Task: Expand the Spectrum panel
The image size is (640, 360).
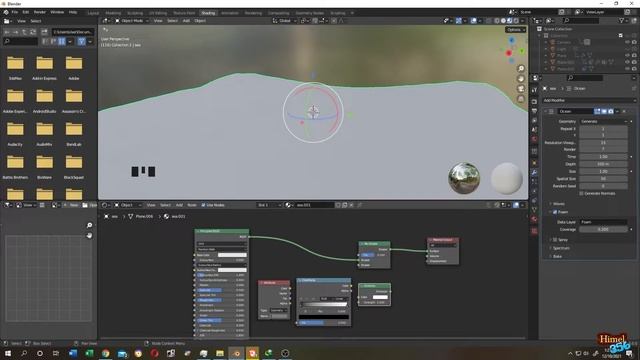Action: (x=560, y=248)
